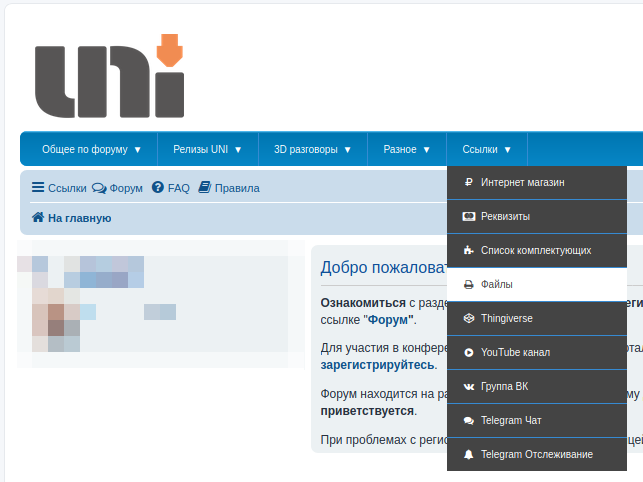Expand the Общее по форуму menu arrow
643x482 pixels.
tap(138, 150)
